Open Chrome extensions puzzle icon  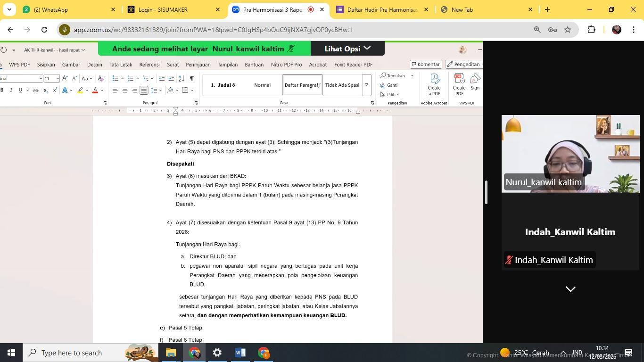pyautogui.click(x=591, y=30)
